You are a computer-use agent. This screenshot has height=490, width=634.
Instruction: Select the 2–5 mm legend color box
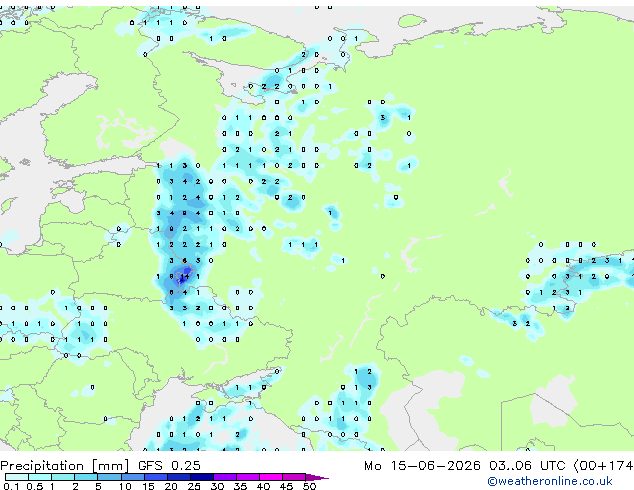point(86,477)
